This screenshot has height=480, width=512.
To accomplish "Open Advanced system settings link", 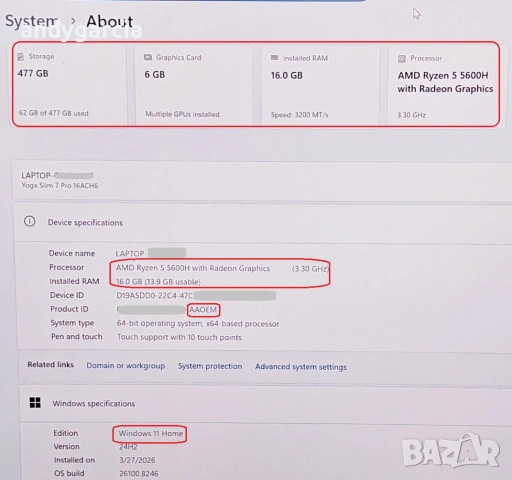I will pos(301,367).
